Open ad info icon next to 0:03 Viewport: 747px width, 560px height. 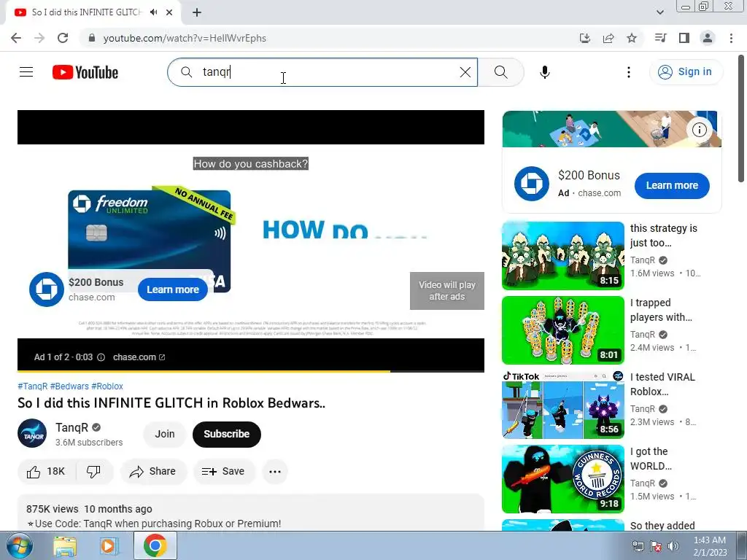click(101, 357)
